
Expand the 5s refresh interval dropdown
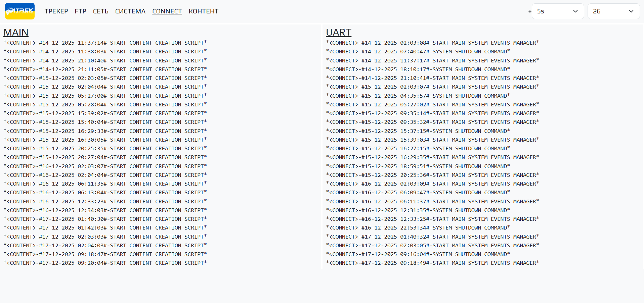[558, 11]
